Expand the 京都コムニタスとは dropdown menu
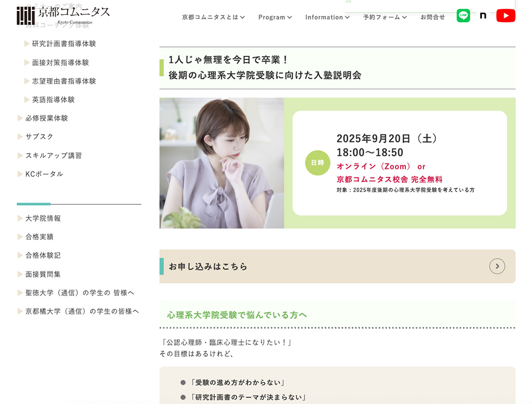Screen dimensions: 532x404 (213, 17)
